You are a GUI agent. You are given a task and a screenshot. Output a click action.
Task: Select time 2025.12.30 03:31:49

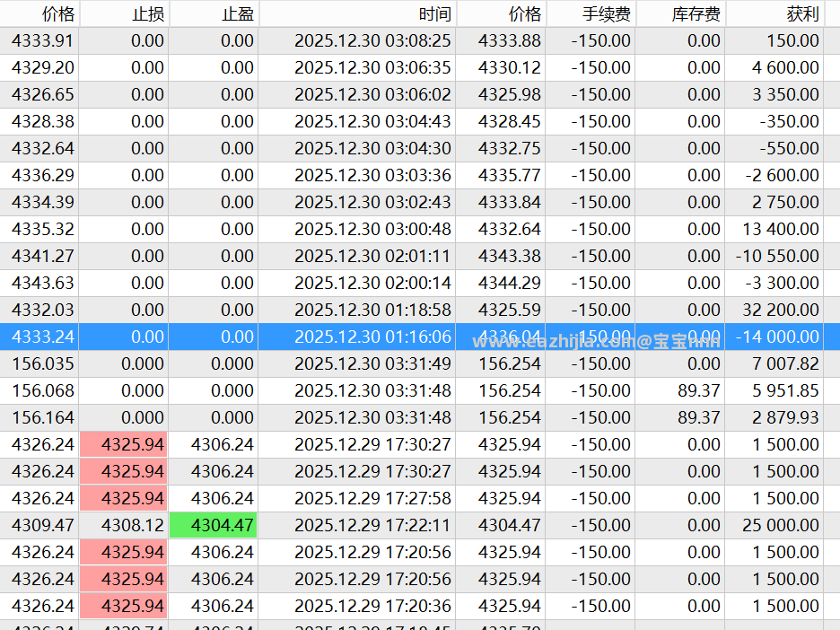click(x=372, y=363)
